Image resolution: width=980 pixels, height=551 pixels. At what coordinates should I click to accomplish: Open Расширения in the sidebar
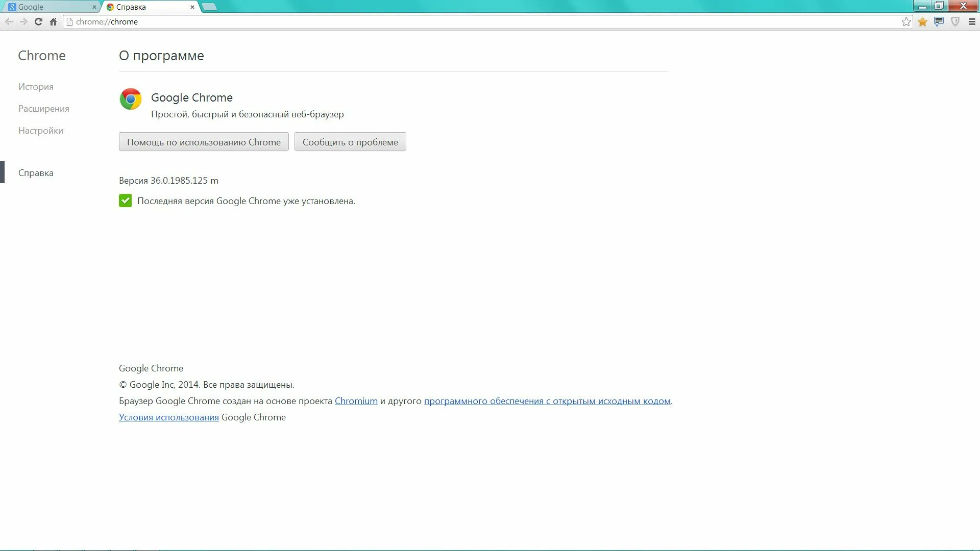coord(44,109)
